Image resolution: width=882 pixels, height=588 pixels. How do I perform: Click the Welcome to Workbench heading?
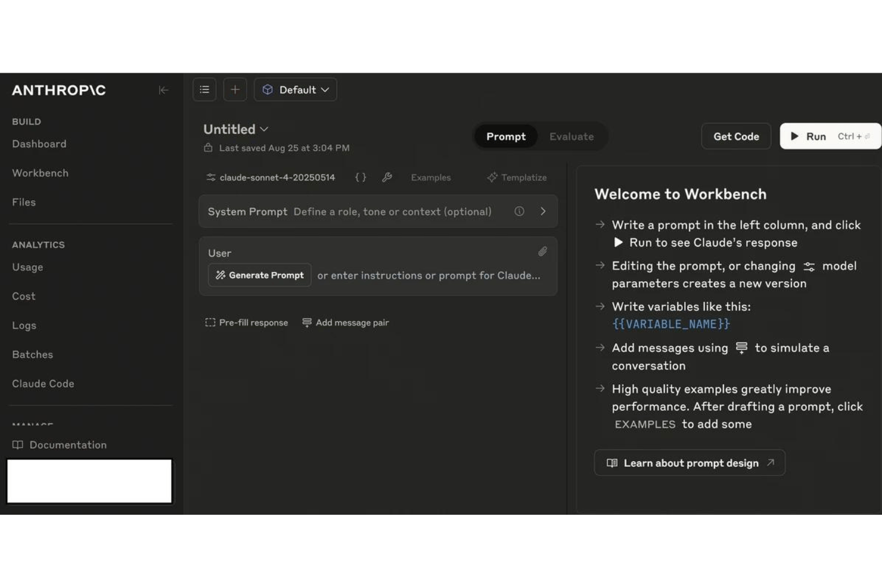pyautogui.click(x=681, y=194)
